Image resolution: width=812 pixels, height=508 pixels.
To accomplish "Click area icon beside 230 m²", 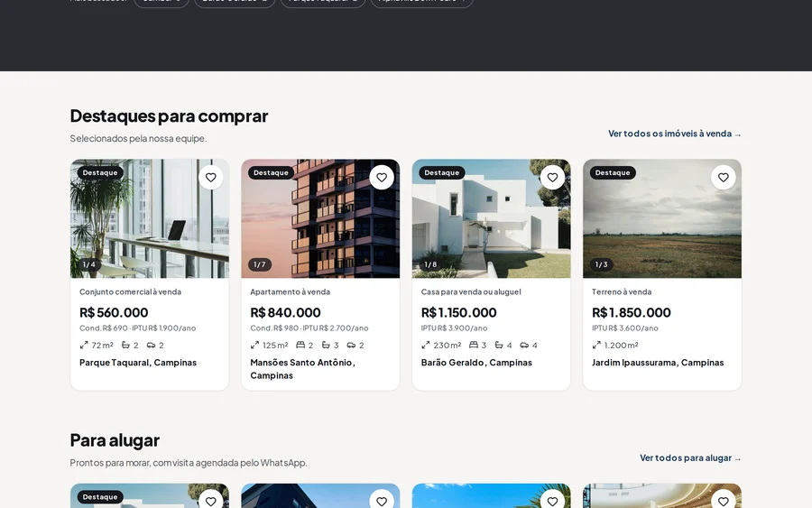I will (x=425, y=345).
